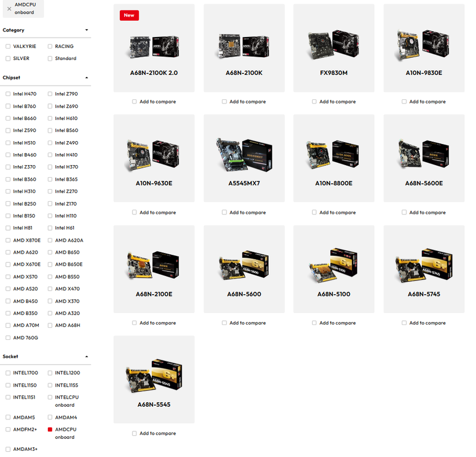Add A68N-5545 to compare

point(134,434)
